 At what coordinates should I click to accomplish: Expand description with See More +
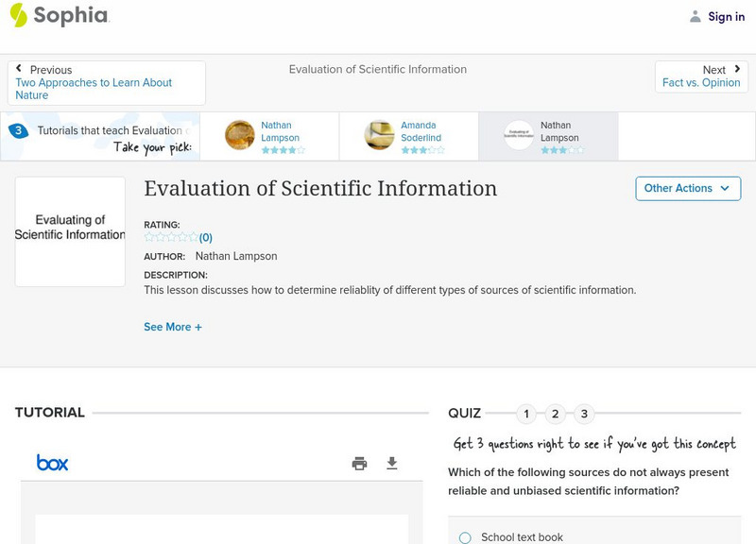[x=173, y=327]
